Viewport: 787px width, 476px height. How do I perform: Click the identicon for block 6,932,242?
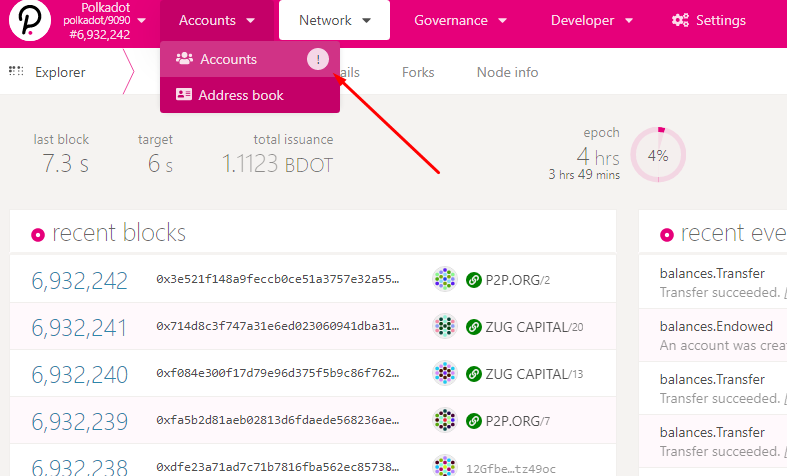point(445,280)
